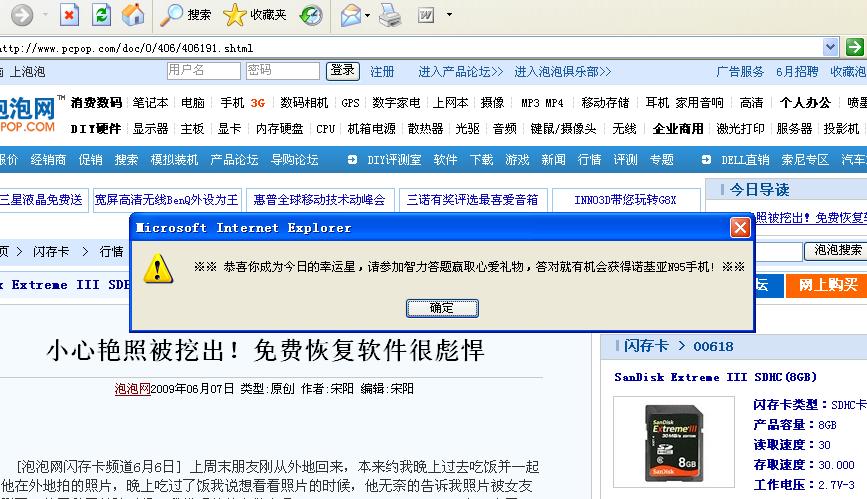Click the 泡泡搜索 search button
Screen dimensions: 867x499
pos(837,250)
